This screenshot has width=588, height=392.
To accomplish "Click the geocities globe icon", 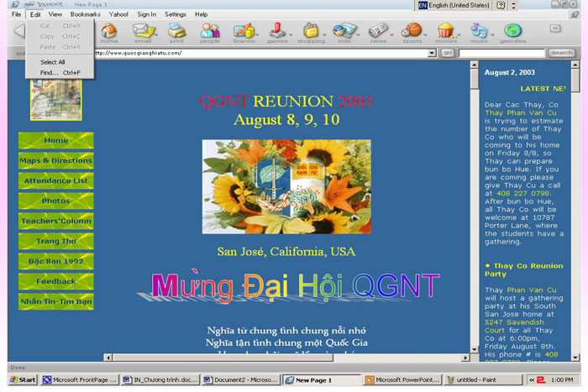I will pos(513,33).
